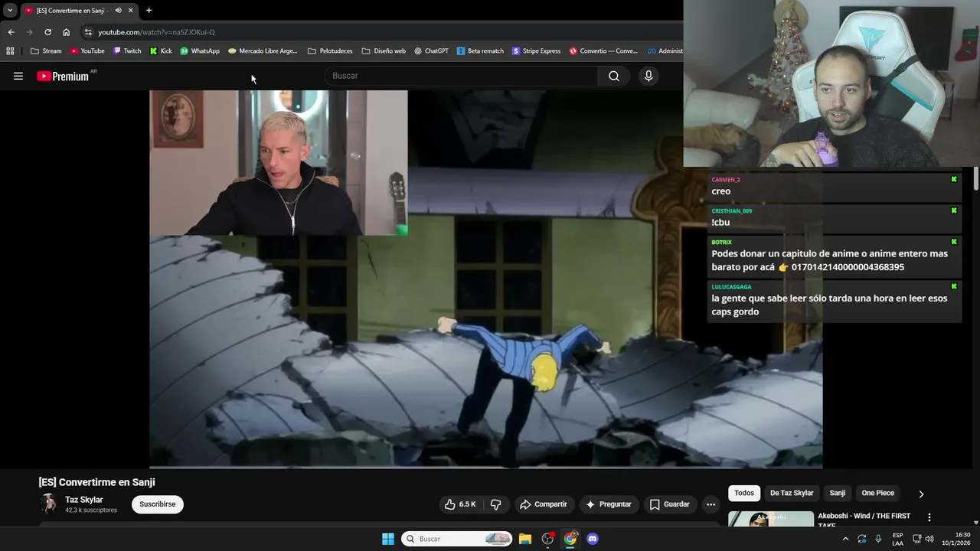The width and height of the screenshot is (980, 551).
Task: Open the YouTube hamburger guide menu
Action: [18, 76]
